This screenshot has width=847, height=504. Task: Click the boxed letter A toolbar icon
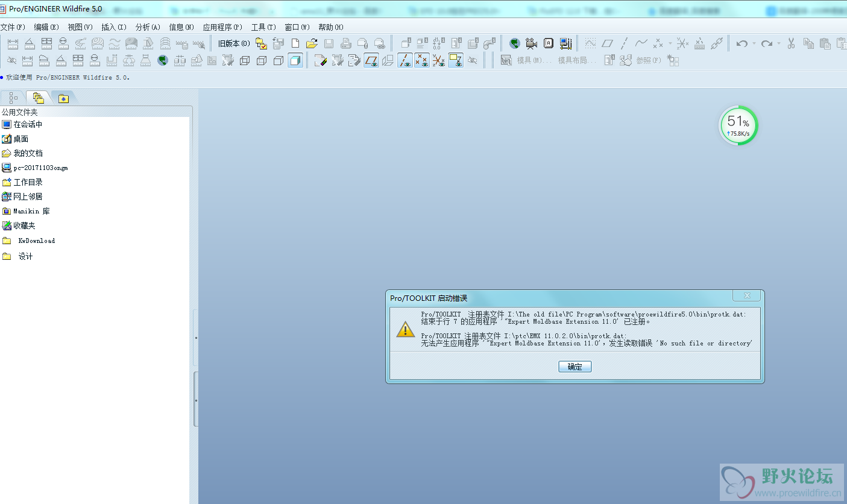tap(548, 43)
